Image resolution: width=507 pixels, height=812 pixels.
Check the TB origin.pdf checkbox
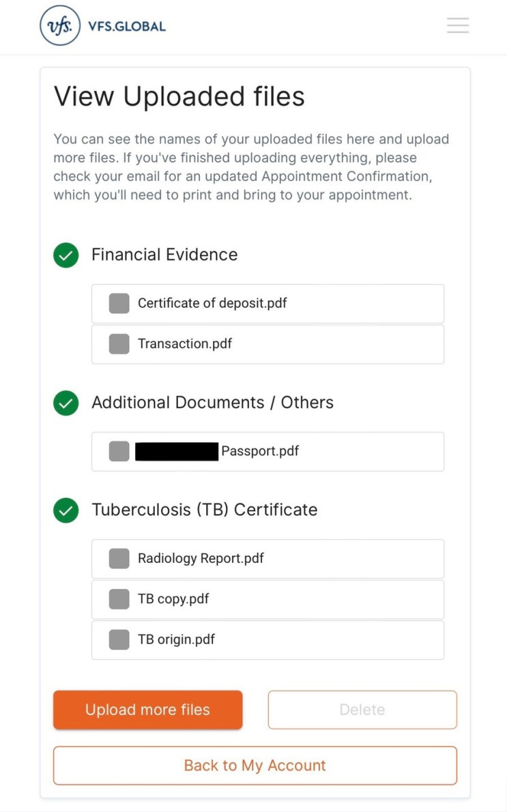pyautogui.click(x=119, y=639)
